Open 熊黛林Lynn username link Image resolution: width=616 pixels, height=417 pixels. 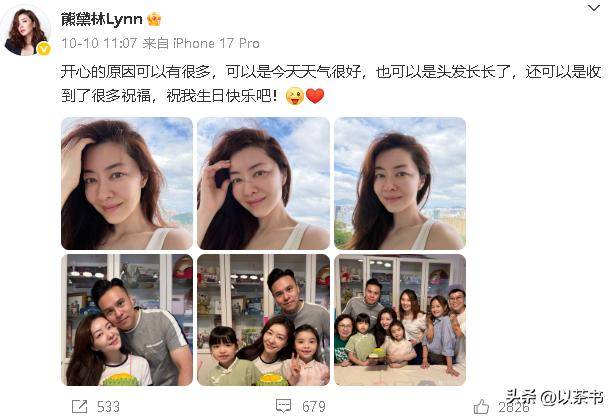point(101,19)
